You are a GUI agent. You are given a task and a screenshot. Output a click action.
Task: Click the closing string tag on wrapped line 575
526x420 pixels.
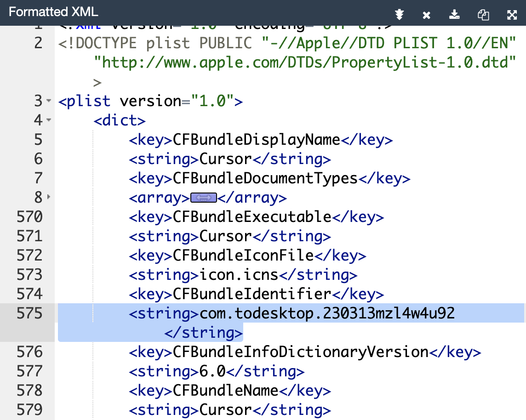pyautogui.click(x=203, y=333)
